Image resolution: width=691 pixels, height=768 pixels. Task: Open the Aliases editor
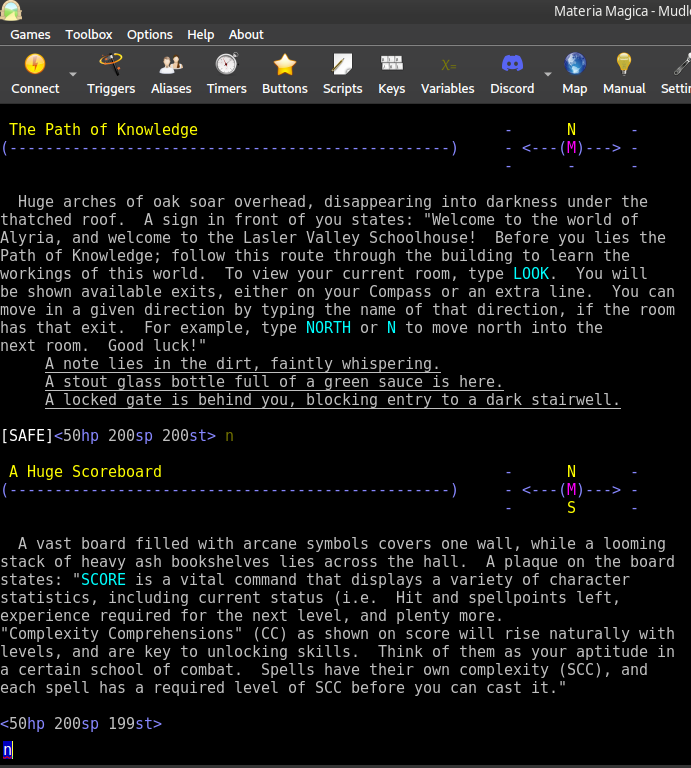coord(171,66)
